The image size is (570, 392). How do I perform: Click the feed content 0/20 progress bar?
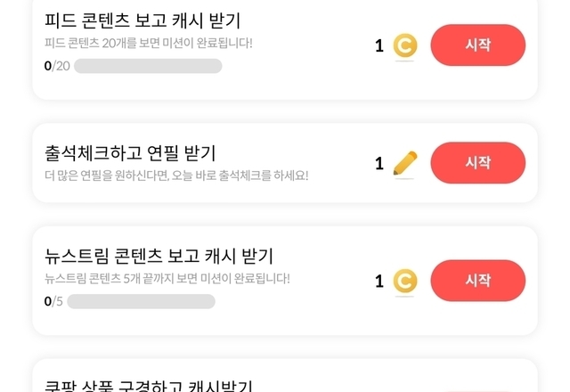(x=148, y=66)
